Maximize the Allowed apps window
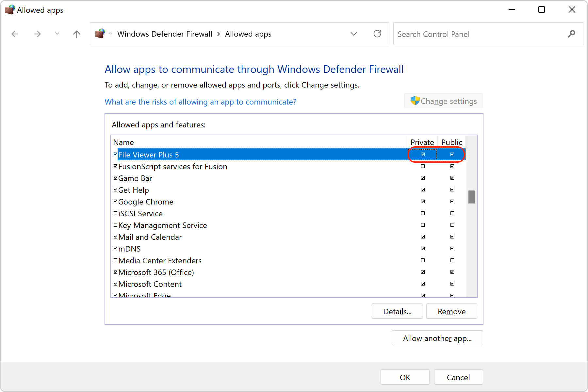588x392 pixels. click(542, 10)
